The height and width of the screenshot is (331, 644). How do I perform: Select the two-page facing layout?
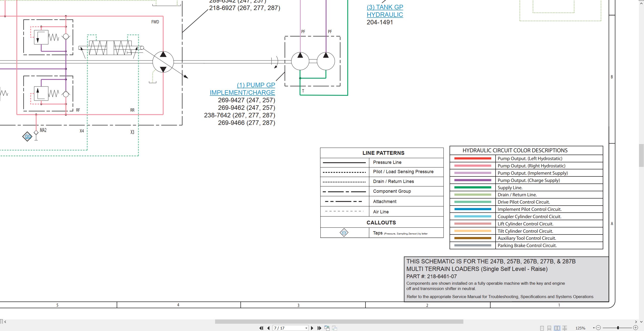557,328
